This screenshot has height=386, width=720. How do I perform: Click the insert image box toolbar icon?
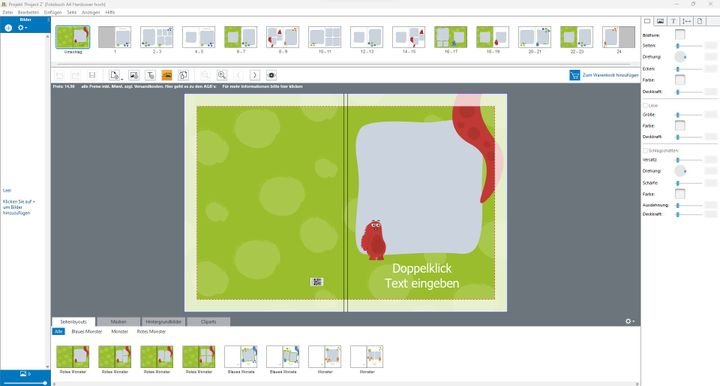pyautogui.click(x=134, y=75)
